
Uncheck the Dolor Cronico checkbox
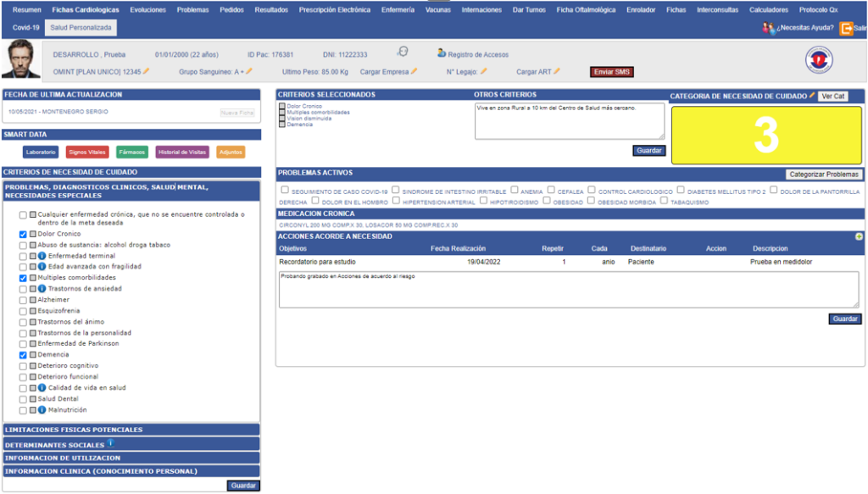click(x=24, y=234)
